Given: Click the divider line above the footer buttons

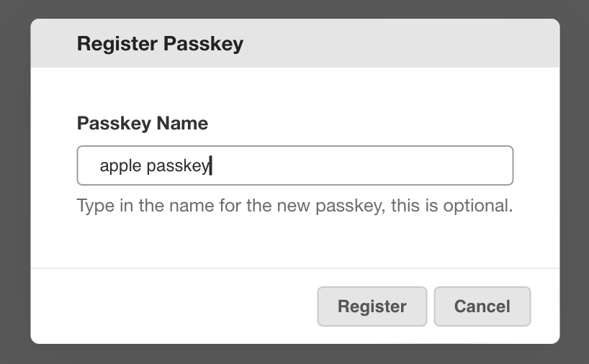Looking at the screenshot, I should click(x=294, y=268).
